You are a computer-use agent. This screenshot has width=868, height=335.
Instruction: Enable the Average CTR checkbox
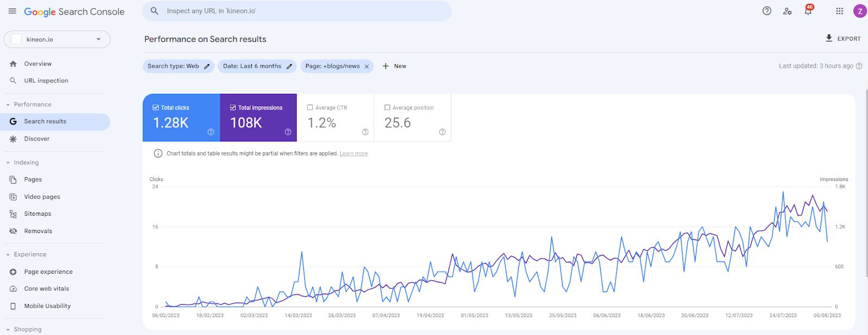click(310, 107)
